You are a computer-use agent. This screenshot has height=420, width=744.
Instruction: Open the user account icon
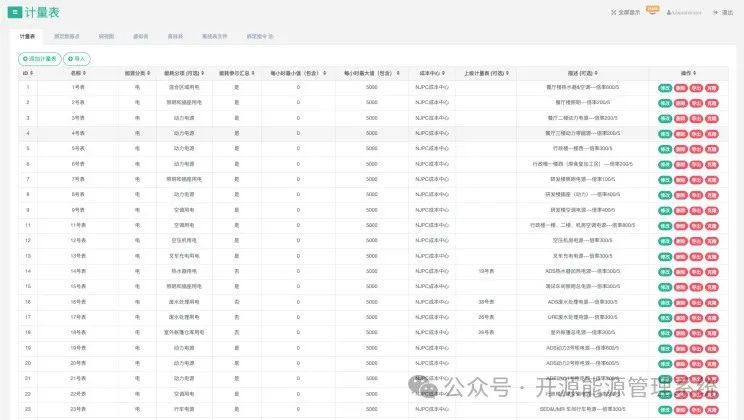click(669, 12)
